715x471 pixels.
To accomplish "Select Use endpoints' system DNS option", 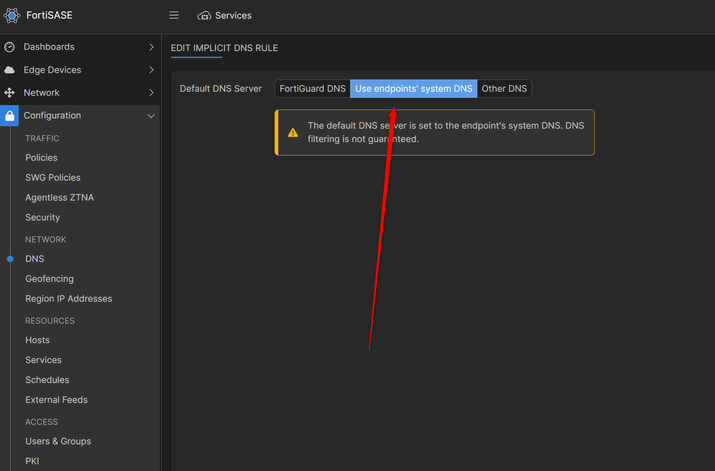I will tap(413, 89).
